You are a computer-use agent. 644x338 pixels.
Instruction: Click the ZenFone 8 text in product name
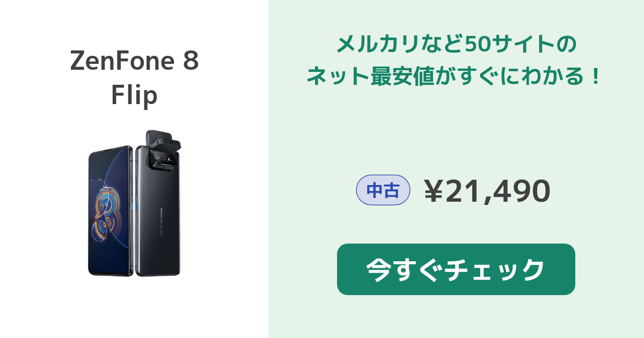pyautogui.click(x=134, y=61)
